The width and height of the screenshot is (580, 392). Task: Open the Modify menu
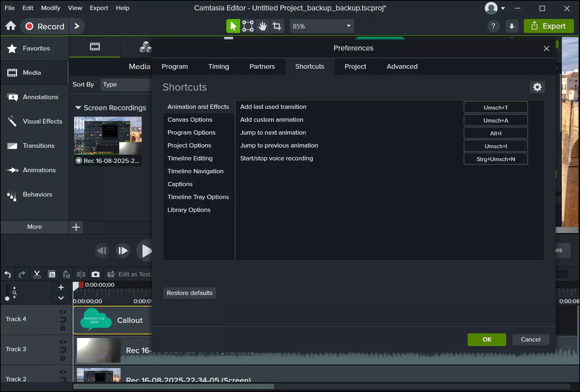51,8
